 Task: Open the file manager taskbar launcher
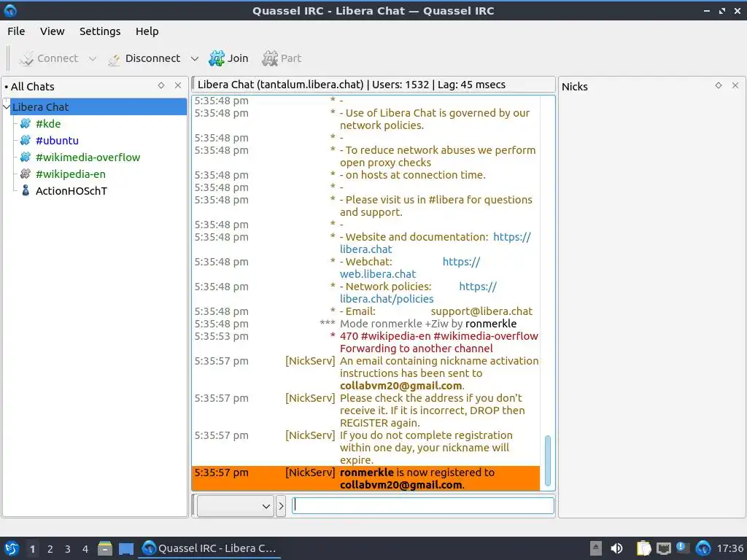click(x=105, y=548)
